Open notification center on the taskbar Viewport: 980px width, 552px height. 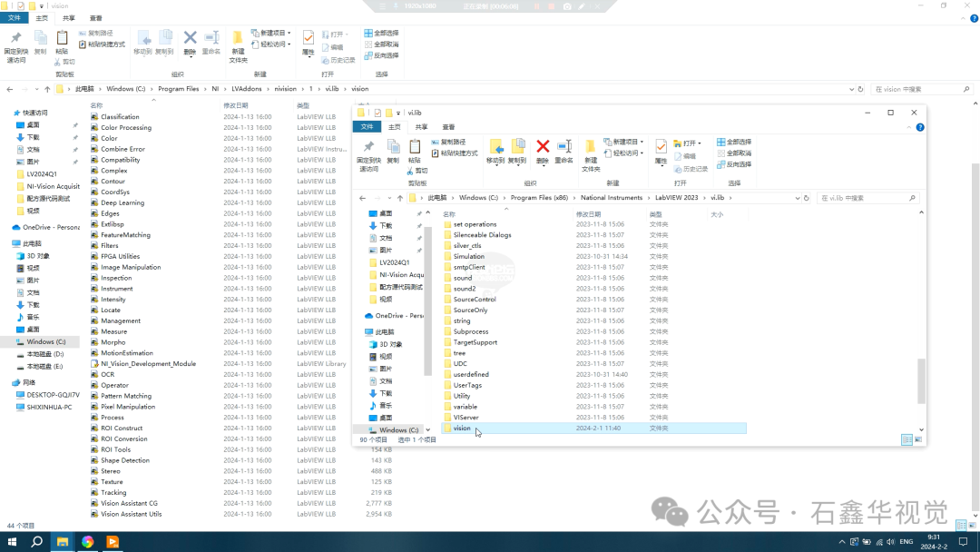[963, 542]
